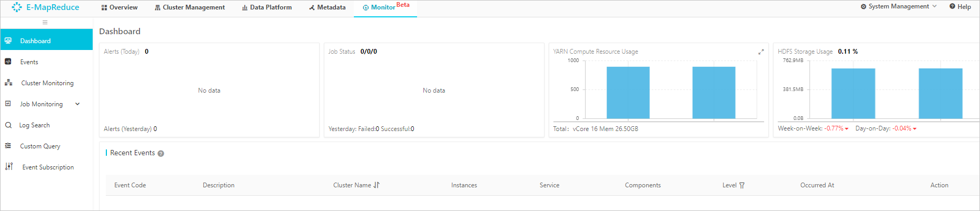Screen dimensions: 980x211
Task: Click the second HDFS storage bar
Action: pyautogui.click(x=941, y=93)
